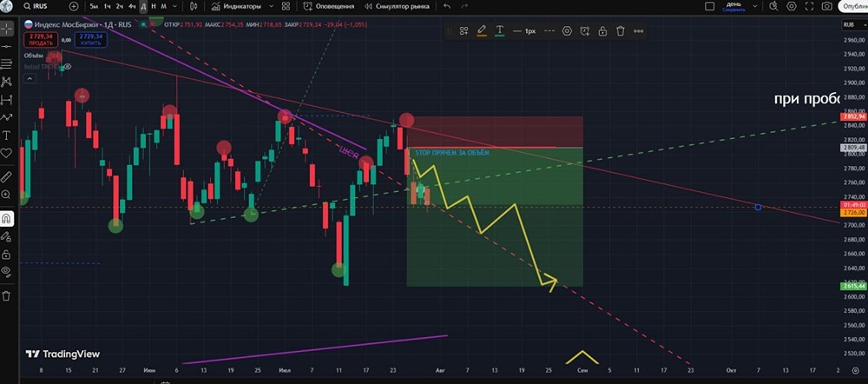Image resolution: width=868 pixels, height=384 pixels.
Task: Select the forecasting and measurement tool
Action: pos(7,100)
